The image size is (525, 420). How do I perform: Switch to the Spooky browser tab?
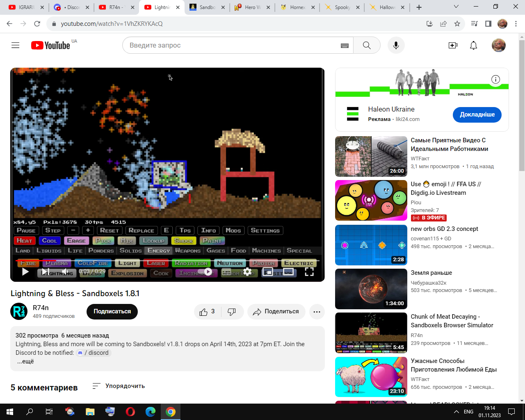342,7
